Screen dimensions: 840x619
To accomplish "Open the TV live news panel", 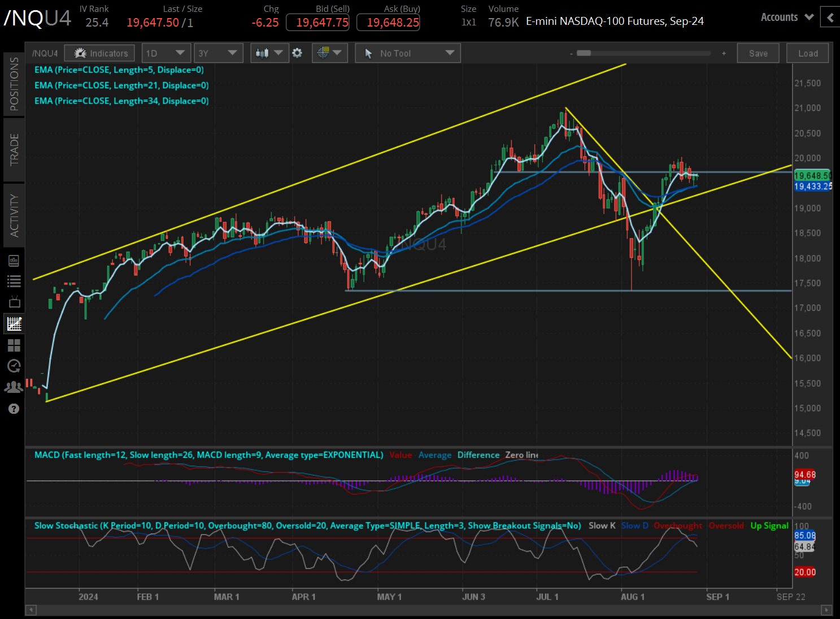I will point(14,301).
